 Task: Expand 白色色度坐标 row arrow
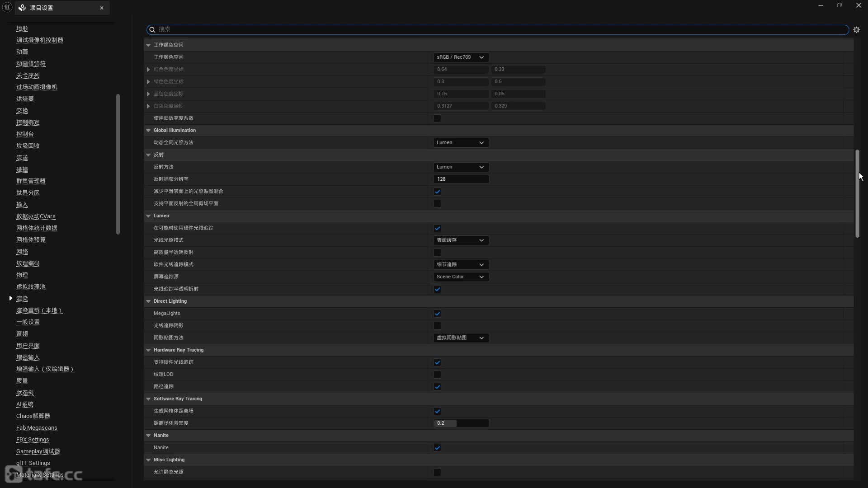click(148, 106)
